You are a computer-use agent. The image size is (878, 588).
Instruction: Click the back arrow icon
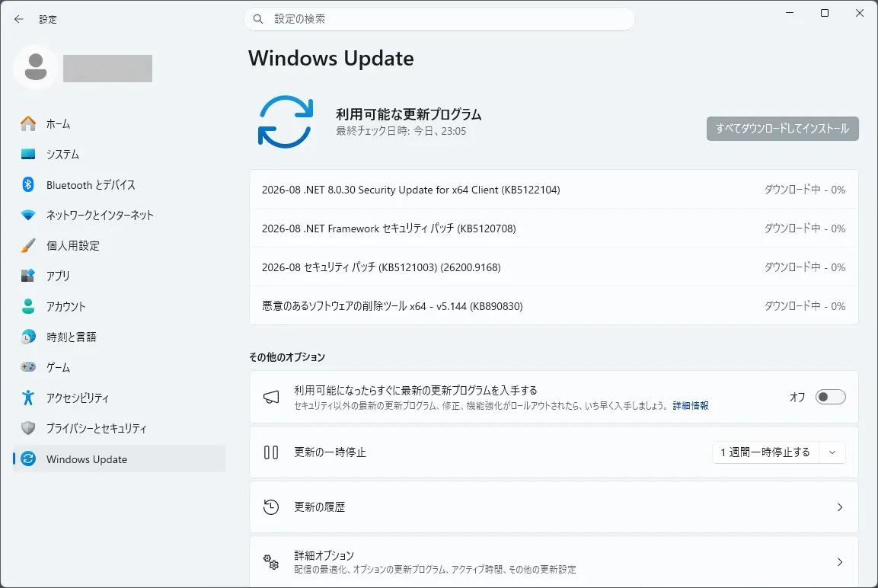click(x=19, y=19)
